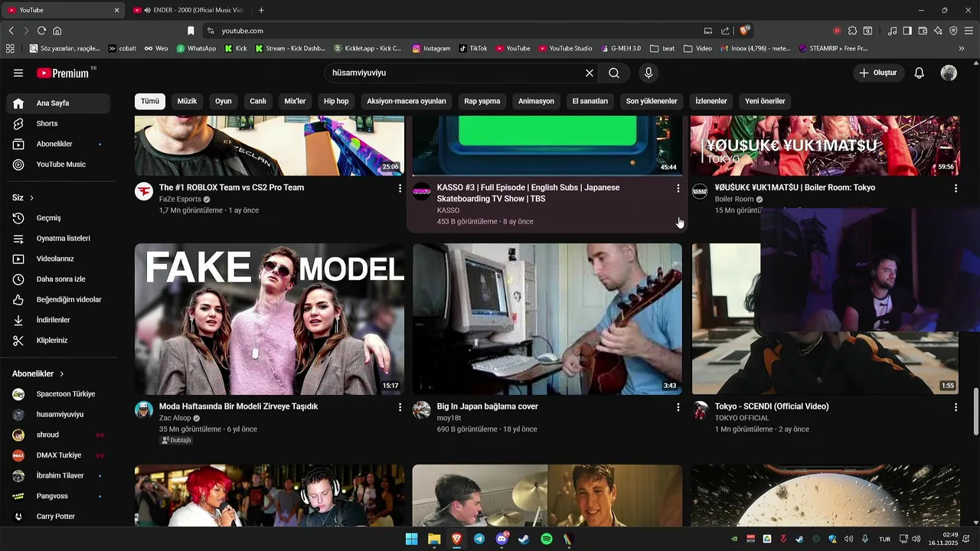Image resolution: width=980 pixels, height=551 pixels.
Task: Open Brave VPN shield icon
Action: [953, 31]
